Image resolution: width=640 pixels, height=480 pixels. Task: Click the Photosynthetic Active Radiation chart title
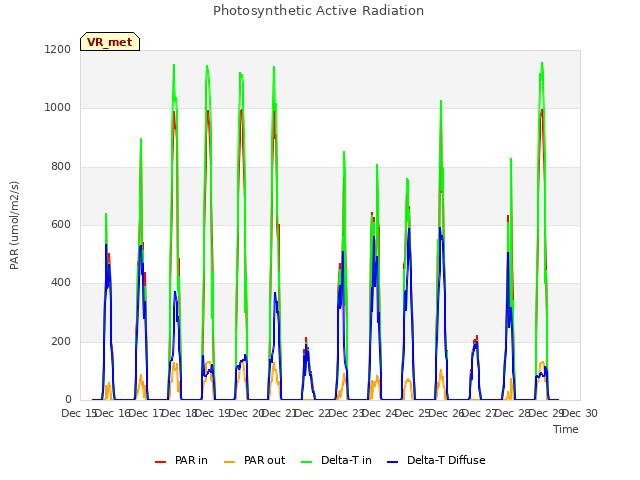click(318, 11)
